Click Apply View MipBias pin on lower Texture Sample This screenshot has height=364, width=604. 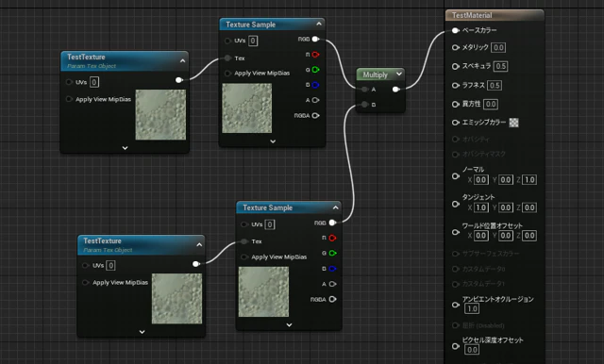point(244,257)
